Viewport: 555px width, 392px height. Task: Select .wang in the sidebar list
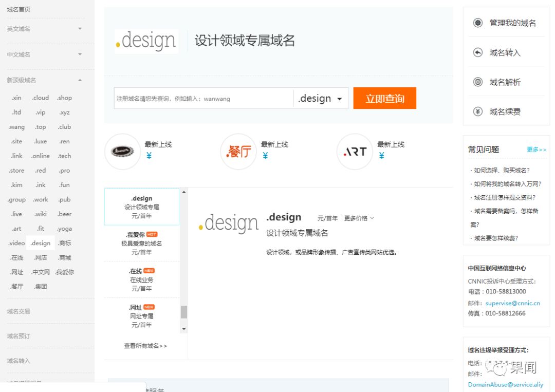[16, 127]
